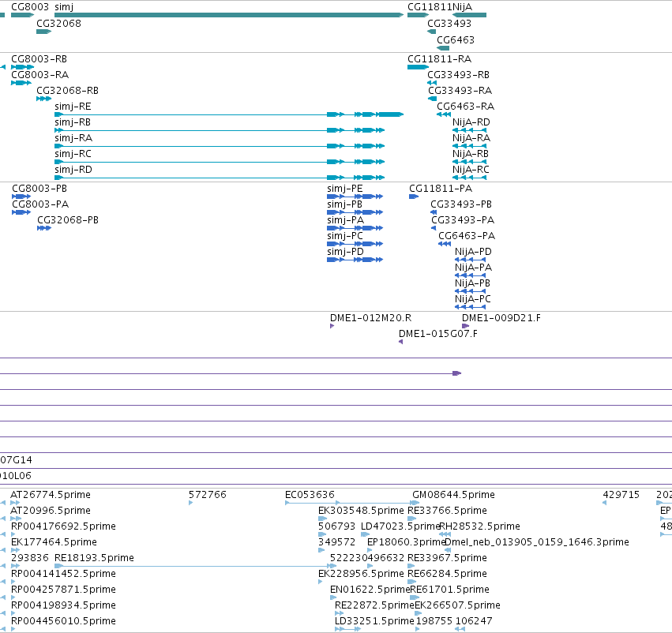Click the DME1-015G07.F BAC end label
This screenshot has height=633, width=672.
click(438, 334)
